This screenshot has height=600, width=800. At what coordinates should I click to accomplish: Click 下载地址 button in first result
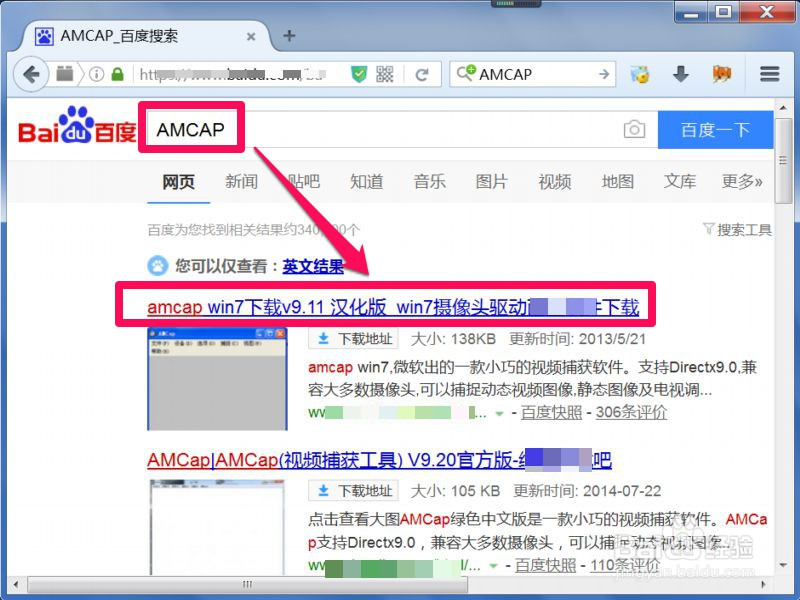click(353, 339)
